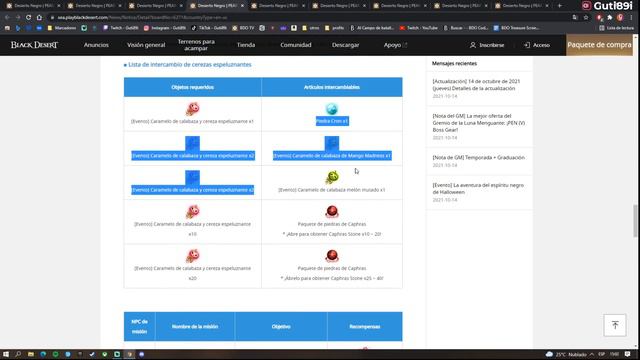Viewport: 640px width, 360px height.
Task: Open Nota de GM Temporada + Graduación
Action: [478, 158]
